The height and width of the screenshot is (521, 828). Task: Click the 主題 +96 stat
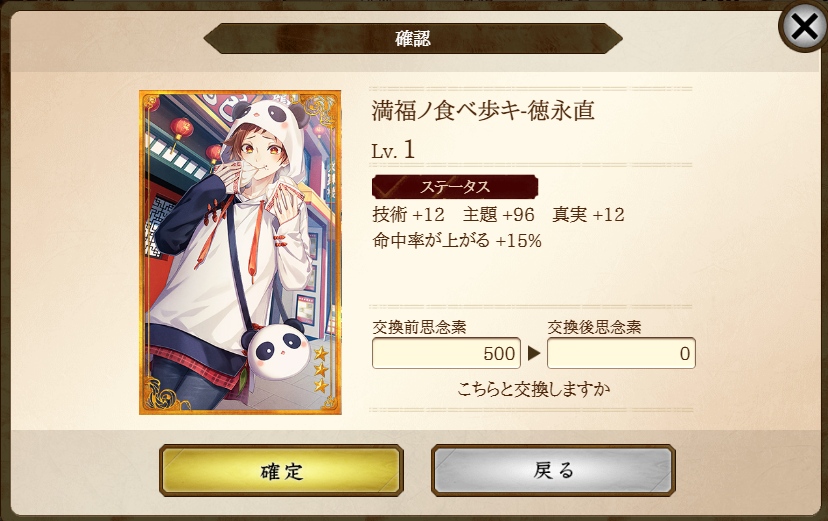click(498, 214)
